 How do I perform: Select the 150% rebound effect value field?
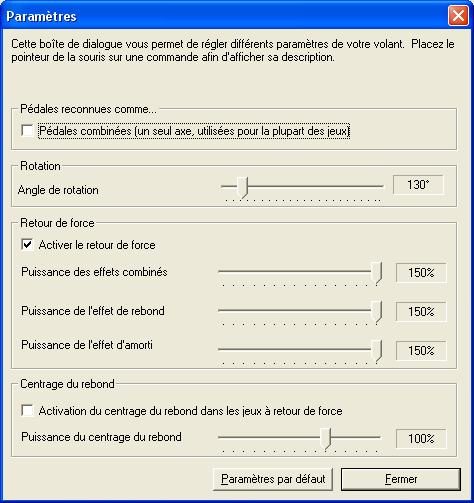(x=421, y=312)
